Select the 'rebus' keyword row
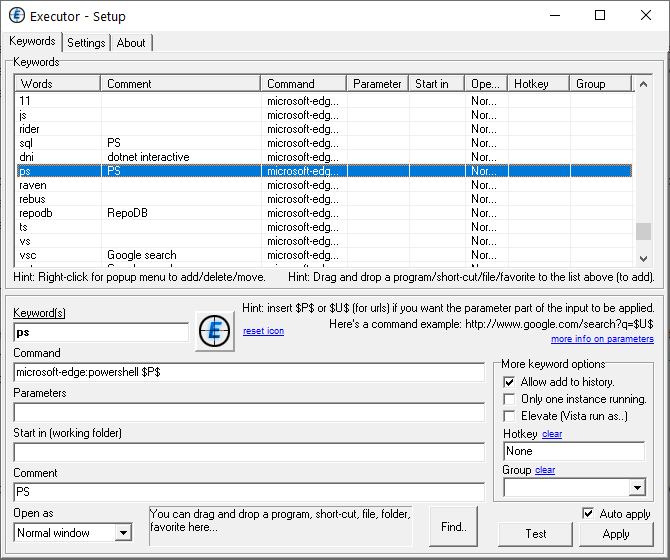This screenshot has width=670, height=560. pyautogui.click(x=324, y=199)
